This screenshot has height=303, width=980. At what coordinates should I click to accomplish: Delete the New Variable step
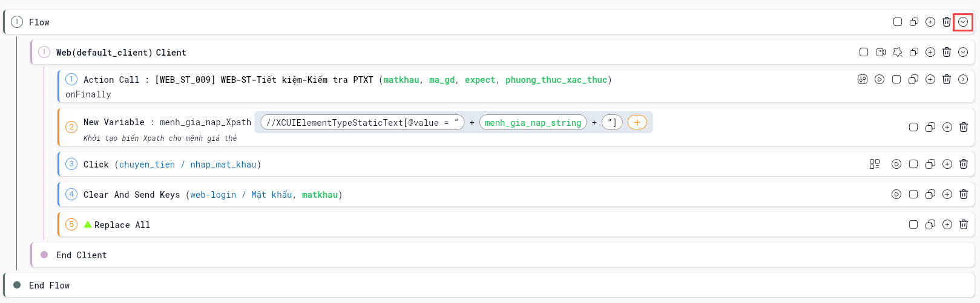pyautogui.click(x=964, y=127)
